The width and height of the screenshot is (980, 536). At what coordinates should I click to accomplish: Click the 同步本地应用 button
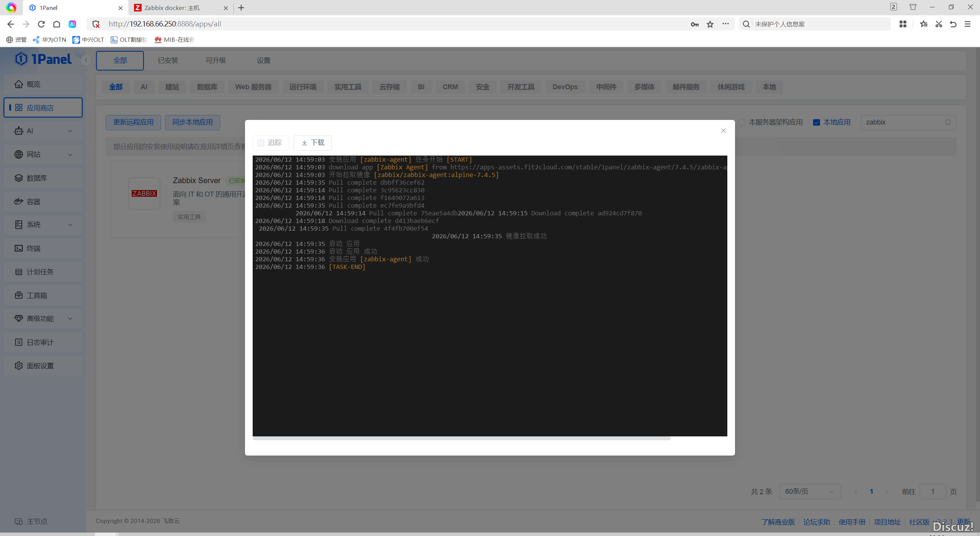pyautogui.click(x=192, y=122)
